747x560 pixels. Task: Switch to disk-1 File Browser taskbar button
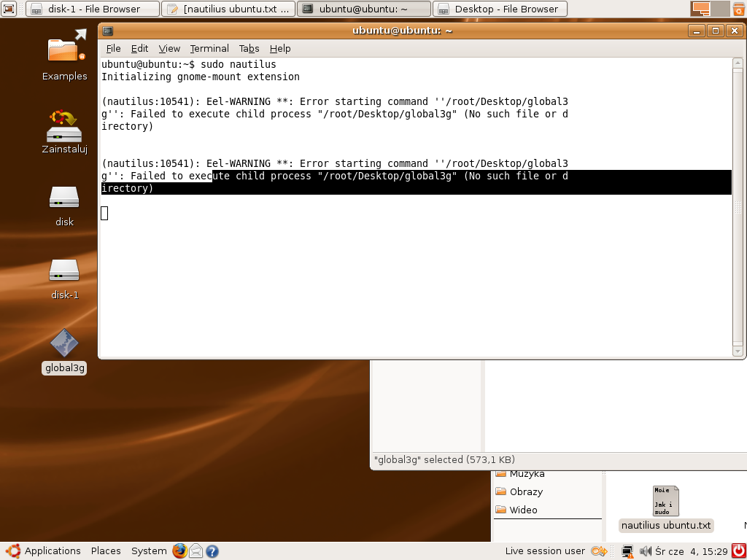click(93, 9)
